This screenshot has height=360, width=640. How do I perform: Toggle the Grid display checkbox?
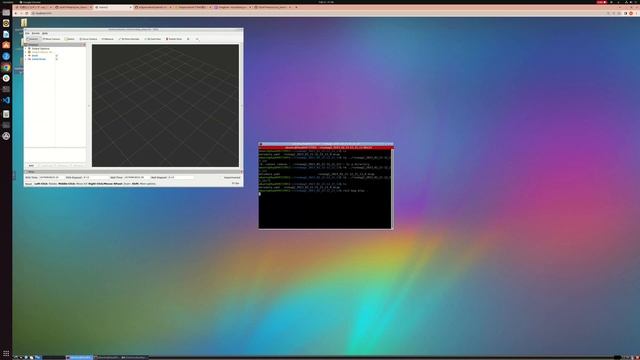point(57,56)
